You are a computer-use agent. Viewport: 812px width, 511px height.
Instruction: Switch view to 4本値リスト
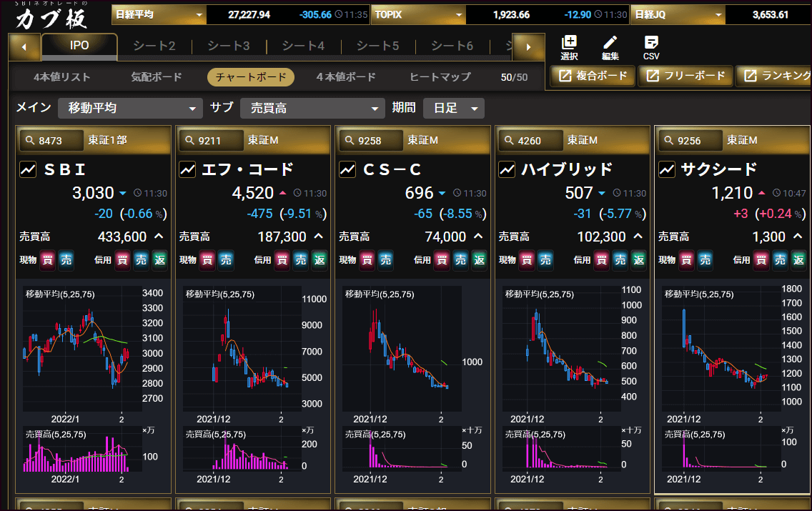pyautogui.click(x=62, y=77)
